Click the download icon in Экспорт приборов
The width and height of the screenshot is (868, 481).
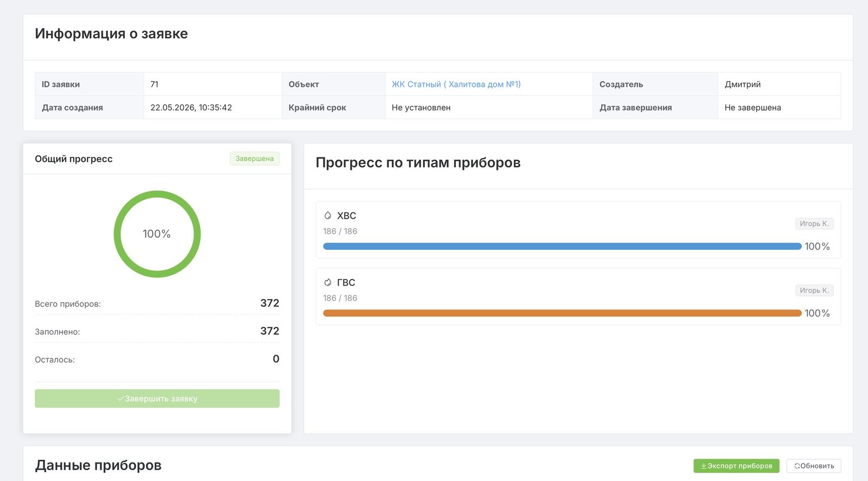[704, 466]
